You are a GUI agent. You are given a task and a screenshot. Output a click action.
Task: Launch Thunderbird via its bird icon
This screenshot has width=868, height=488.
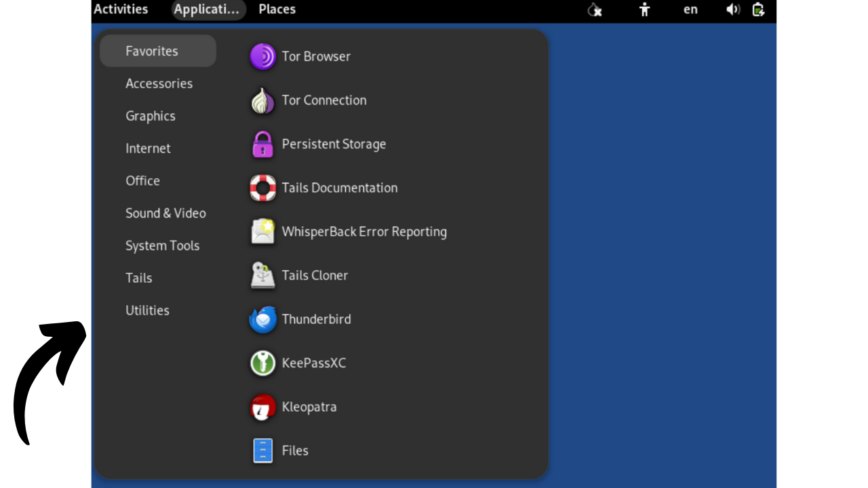click(x=262, y=319)
